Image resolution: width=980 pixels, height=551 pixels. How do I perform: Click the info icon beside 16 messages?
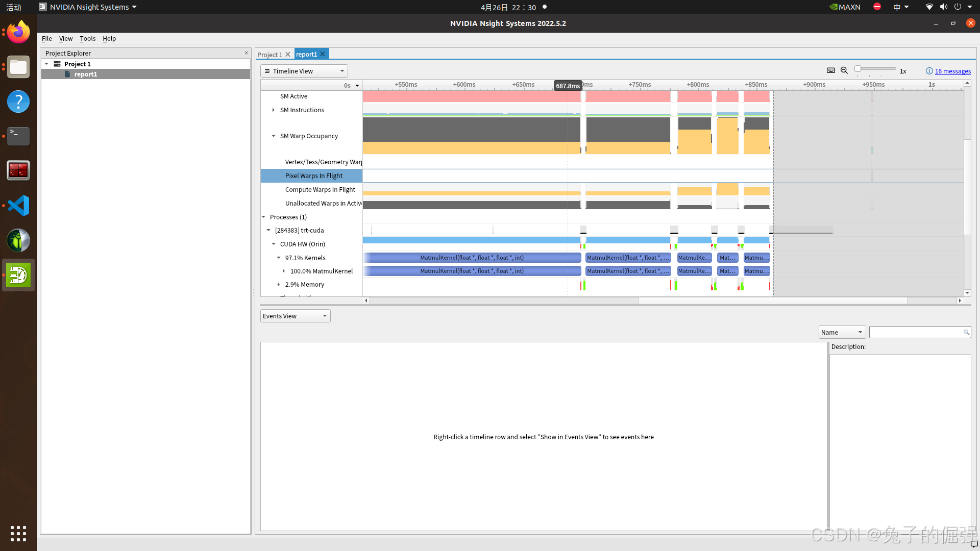[x=929, y=71]
